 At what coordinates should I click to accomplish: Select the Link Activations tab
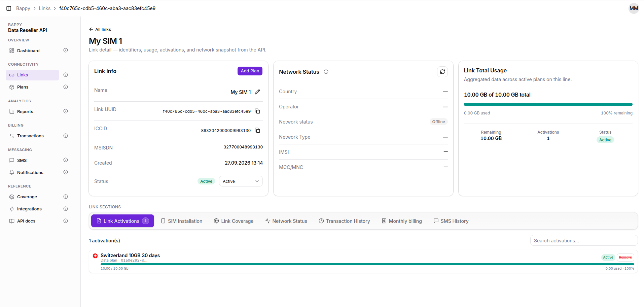(x=122, y=221)
